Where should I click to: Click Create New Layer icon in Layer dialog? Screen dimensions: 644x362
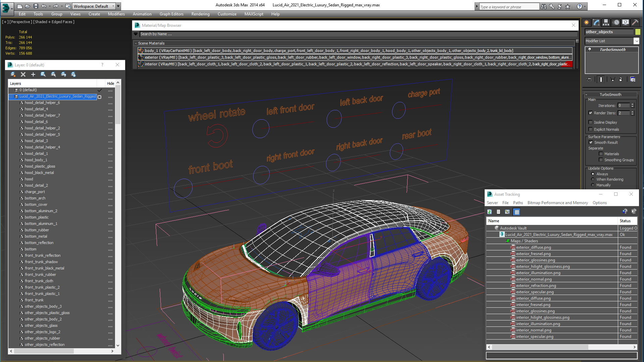click(13, 74)
